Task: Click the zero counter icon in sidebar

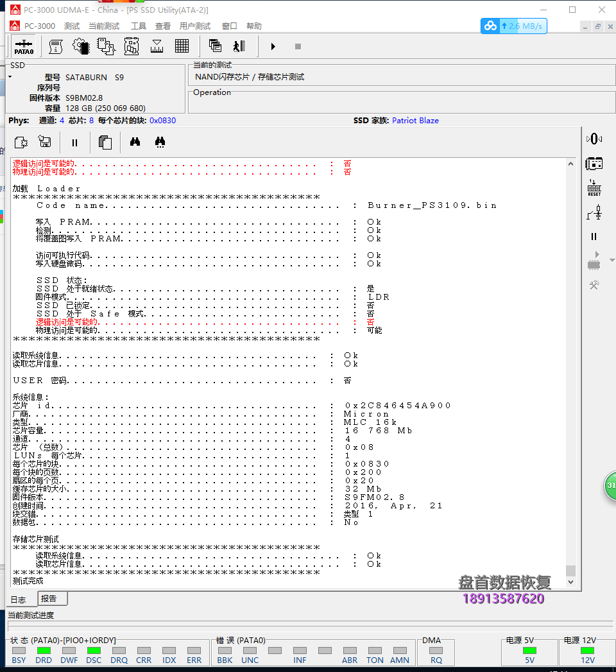Action: (594, 139)
